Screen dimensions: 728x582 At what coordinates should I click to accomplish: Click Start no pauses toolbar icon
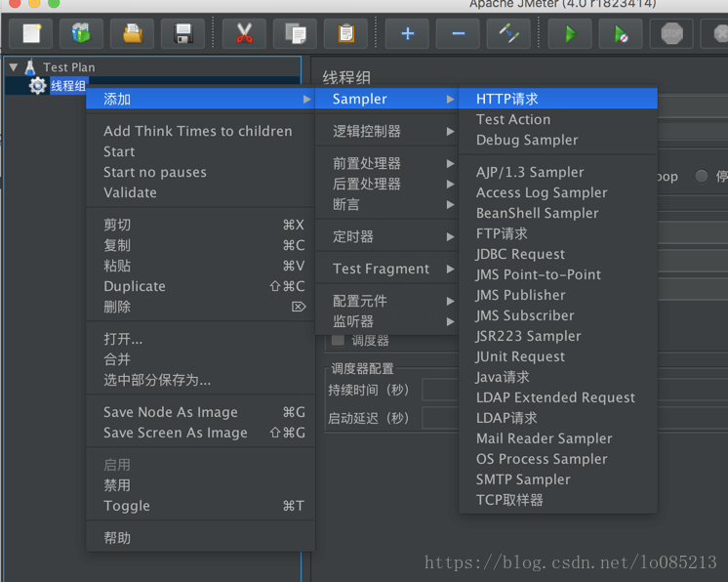click(x=621, y=33)
